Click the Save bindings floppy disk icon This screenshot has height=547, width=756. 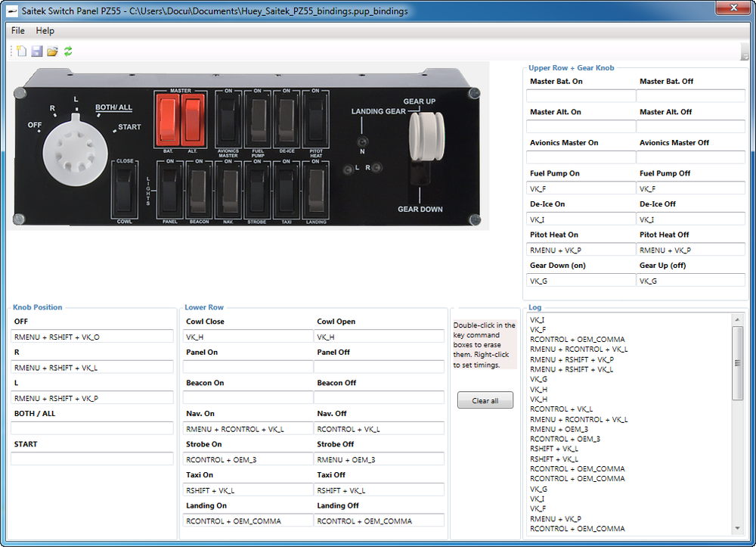[x=36, y=51]
